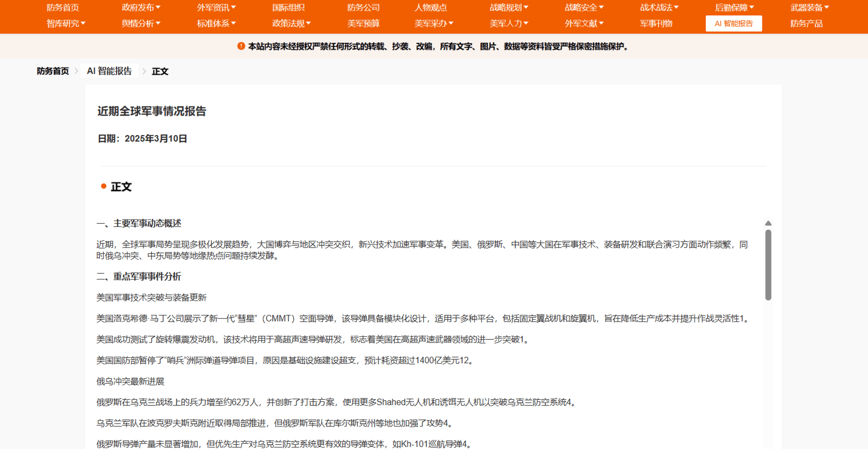Open the 防务产品 menu item

806,24
